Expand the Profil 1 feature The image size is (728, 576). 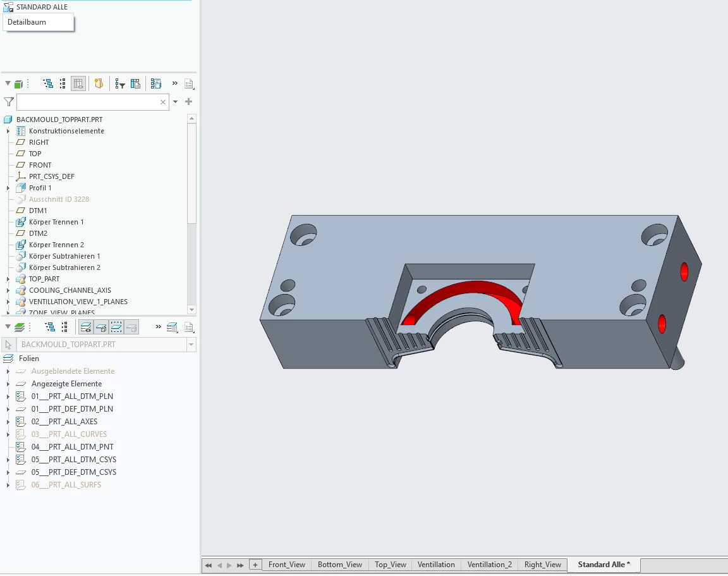point(8,188)
